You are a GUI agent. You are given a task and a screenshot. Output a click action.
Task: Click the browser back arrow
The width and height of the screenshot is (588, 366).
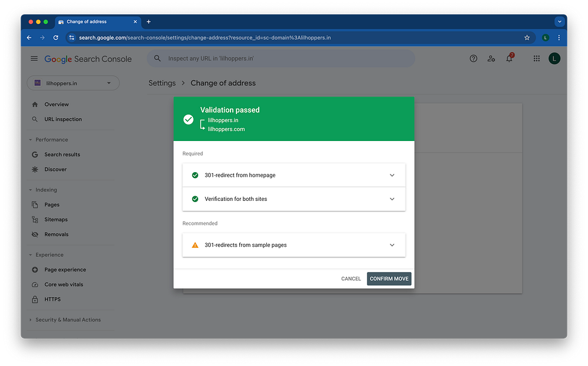pyautogui.click(x=29, y=38)
